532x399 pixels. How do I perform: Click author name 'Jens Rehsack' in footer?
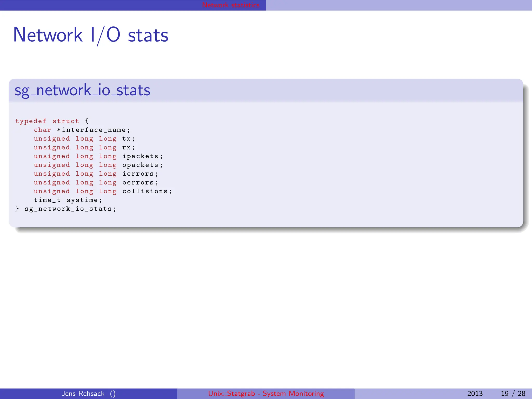point(83,394)
